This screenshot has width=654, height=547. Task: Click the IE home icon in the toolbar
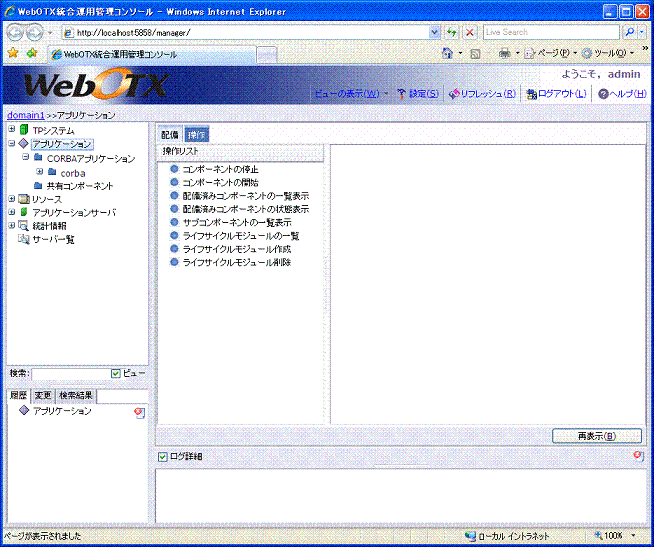point(447,53)
